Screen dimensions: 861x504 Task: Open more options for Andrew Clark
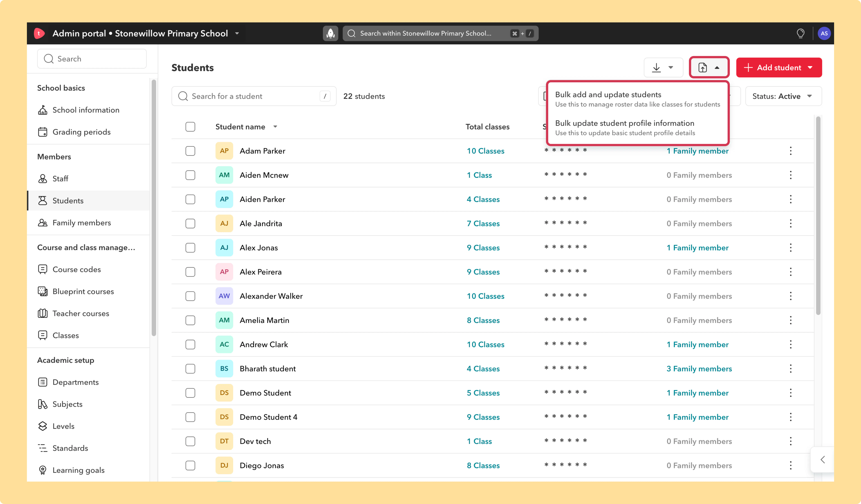(791, 345)
